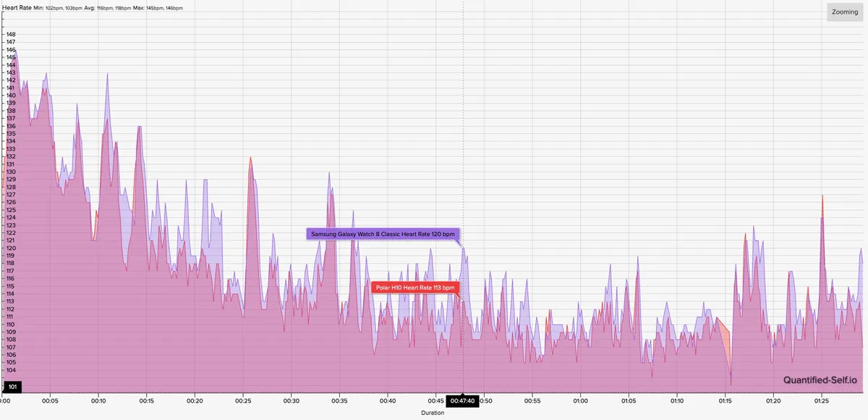The width and height of the screenshot is (868, 420).
Task: Select the 00:10 time axis mark
Action: coord(98,400)
